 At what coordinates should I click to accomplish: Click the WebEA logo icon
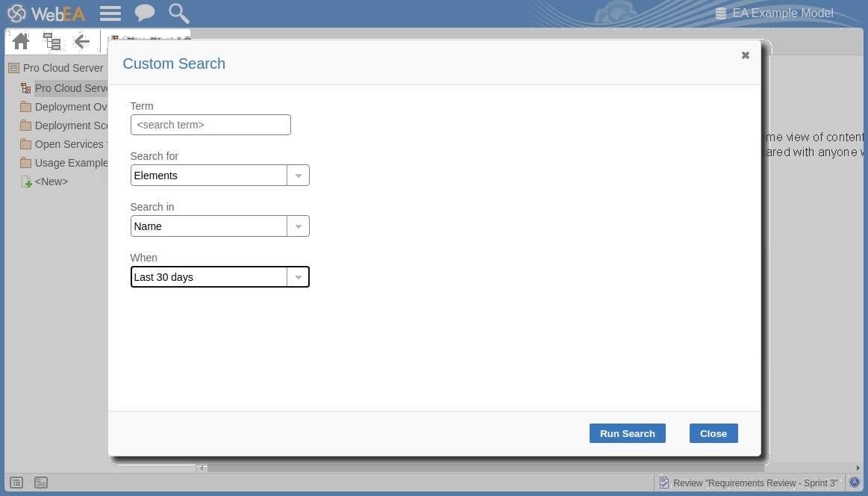[16, 13]
